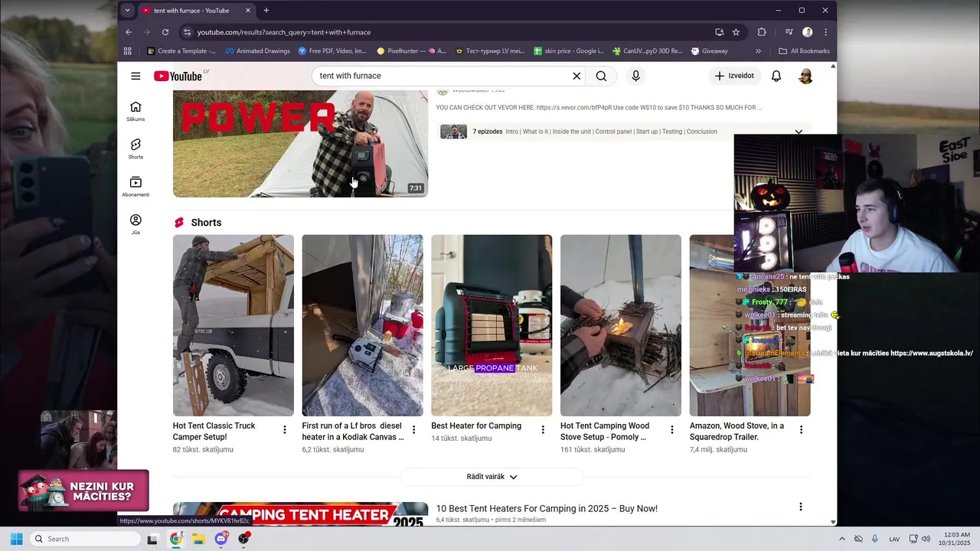
Task: Open a new Chrome tab
Action: tap(266, 11)
